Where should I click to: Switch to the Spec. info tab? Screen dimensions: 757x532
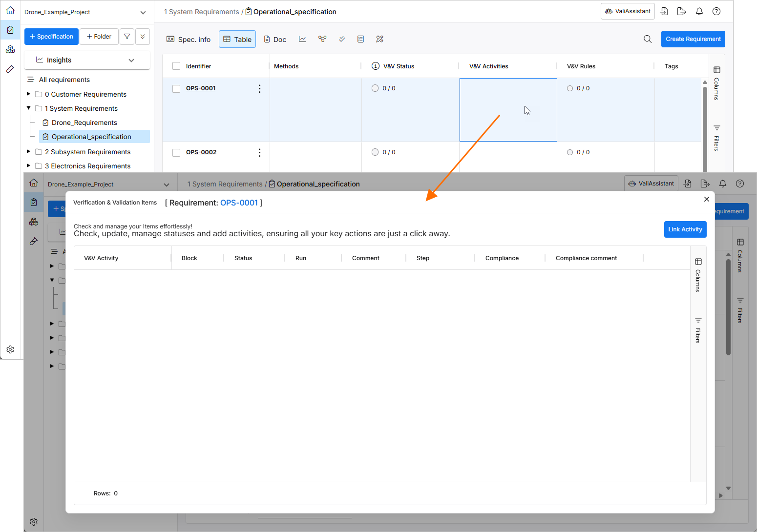(189, 40)
